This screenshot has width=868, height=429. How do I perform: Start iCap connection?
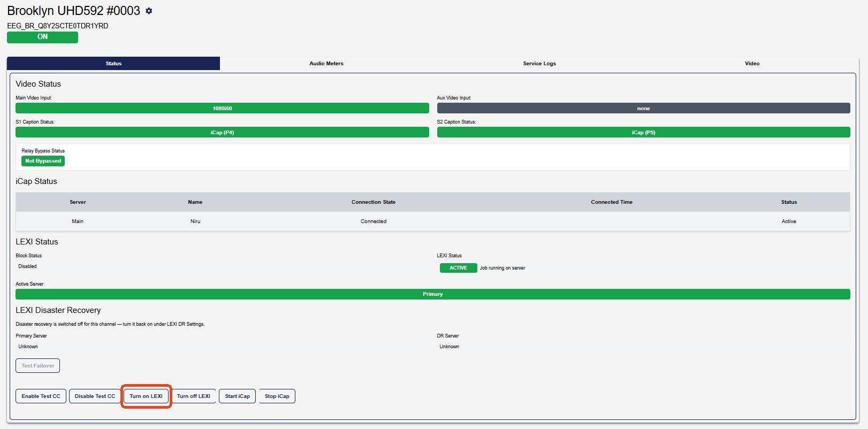[238, 396]
